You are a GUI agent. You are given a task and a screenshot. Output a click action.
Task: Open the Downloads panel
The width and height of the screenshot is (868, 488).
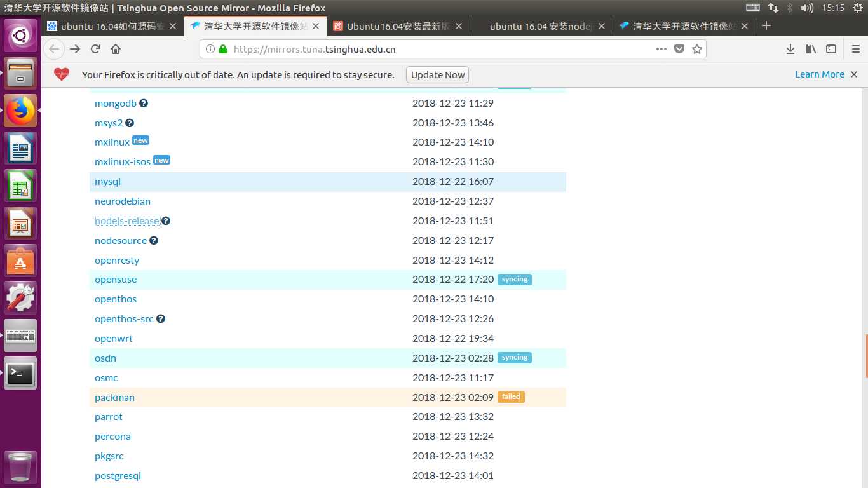(790, 49)
